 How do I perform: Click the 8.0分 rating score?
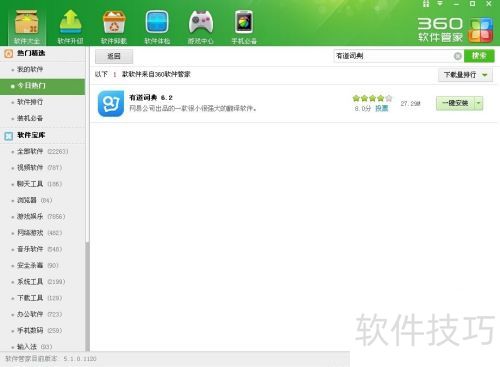(x=363, y=109)
